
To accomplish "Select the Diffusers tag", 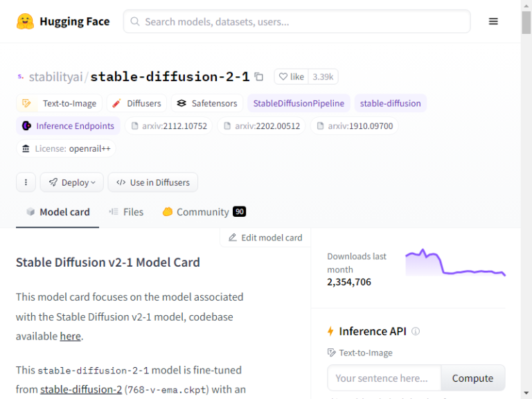I will 136,103.
